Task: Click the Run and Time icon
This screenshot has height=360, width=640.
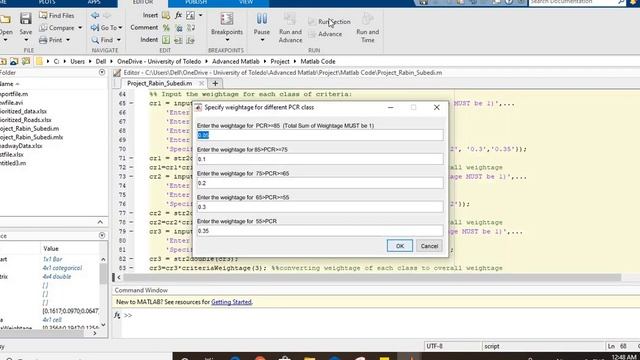Action: point(367,18)
